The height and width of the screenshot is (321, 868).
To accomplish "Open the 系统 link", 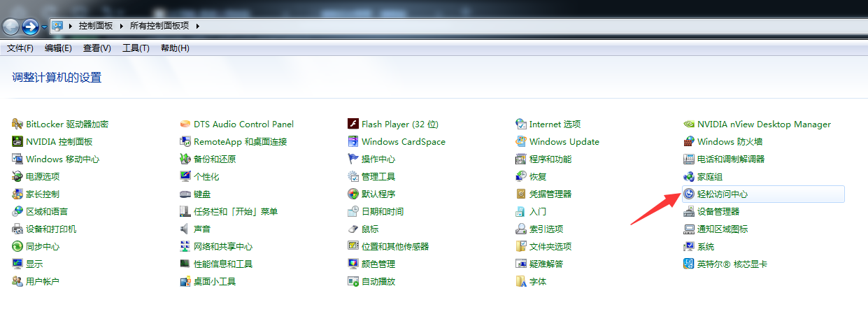I will point(706,246).
